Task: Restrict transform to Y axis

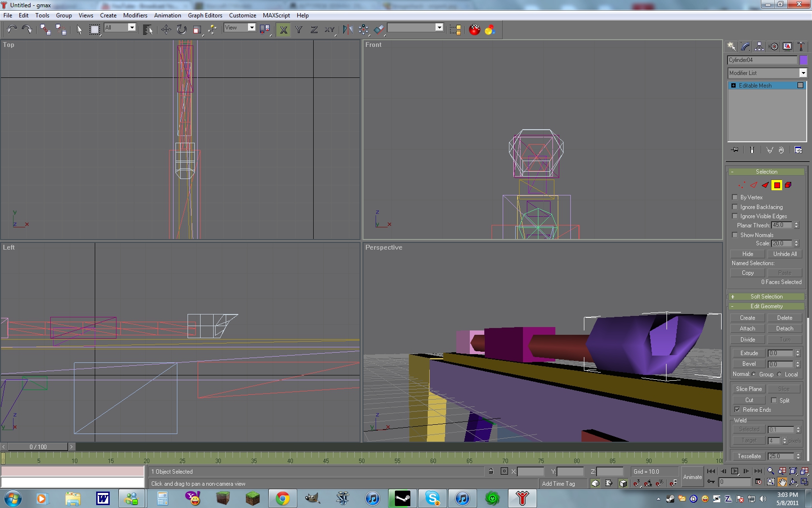Action: tap(299, 30)
